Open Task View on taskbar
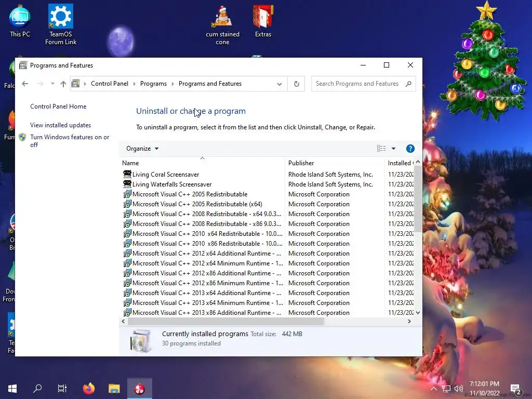Image resolution: width=532 pixels, height=399 pixels. tap(62, 388)
